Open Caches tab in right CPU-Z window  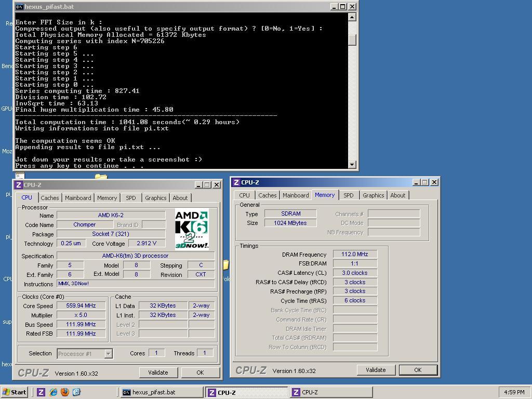point(268,195)
